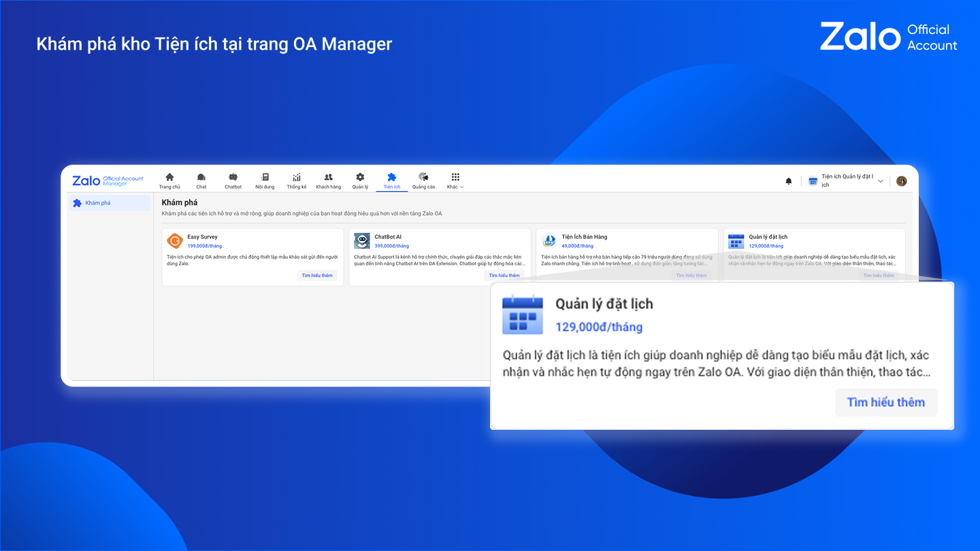Open the OA account switcher dropdown
The height and width of the screenshot is (551, 980).
coord(846,181)
